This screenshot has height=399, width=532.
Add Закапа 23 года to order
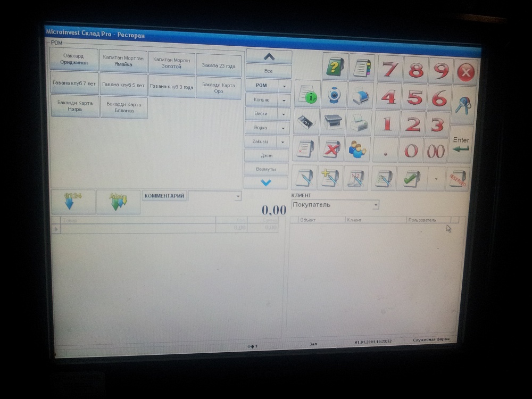219,65
